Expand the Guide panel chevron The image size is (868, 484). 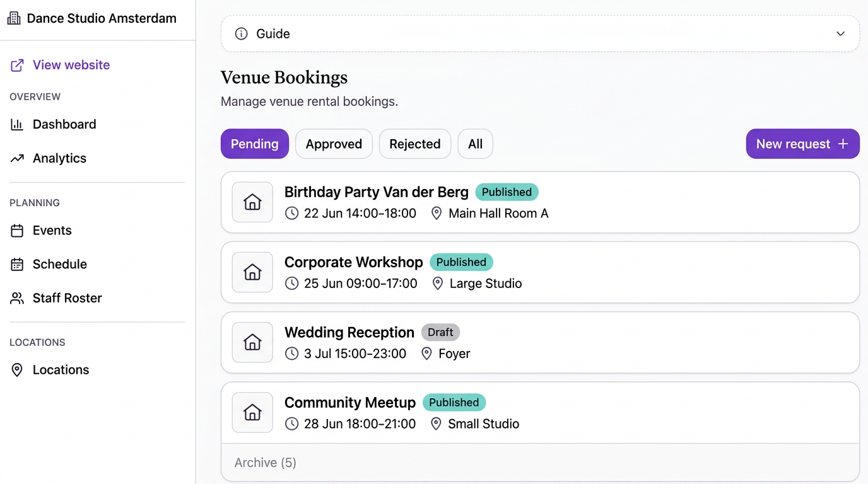pos(840,34)
